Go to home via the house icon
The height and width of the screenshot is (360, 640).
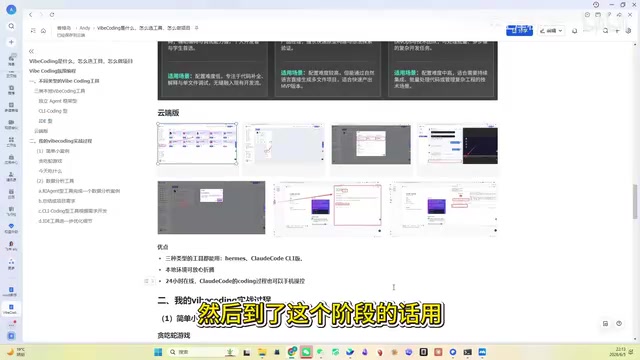(x=43, y=31)
